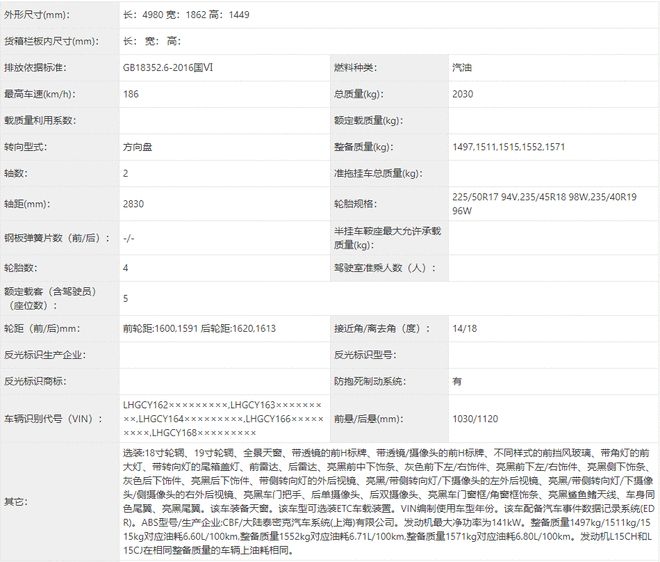This screenshot has height=562, width=660.
Task: Select approach/departure angle value 14/18
Action: 465,328
